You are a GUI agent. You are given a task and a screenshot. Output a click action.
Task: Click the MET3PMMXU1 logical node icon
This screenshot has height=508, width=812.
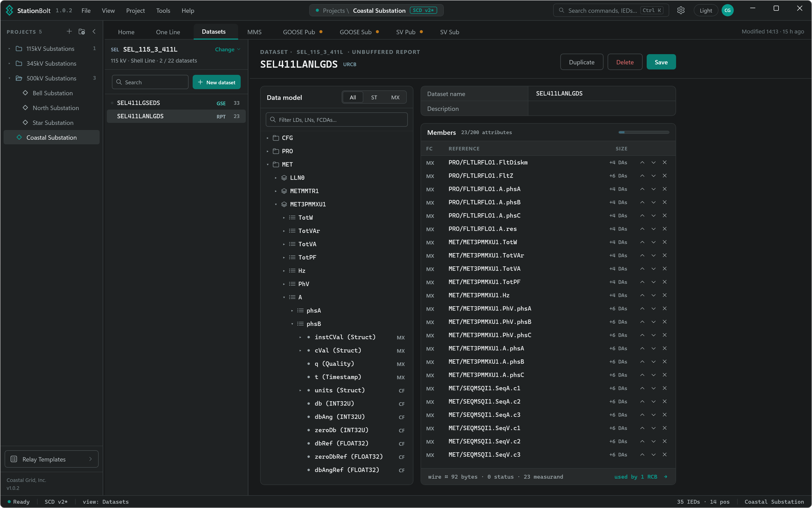pyautogui.click(x=284, y=204)
